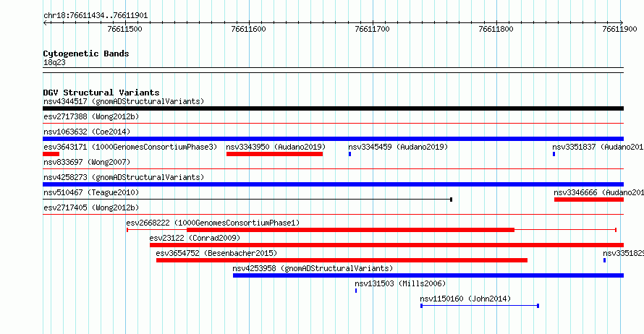This screenshot has height=334, width=644.
Task: Select the Cytogenetic Bands track title
Action: coord(86,53)
